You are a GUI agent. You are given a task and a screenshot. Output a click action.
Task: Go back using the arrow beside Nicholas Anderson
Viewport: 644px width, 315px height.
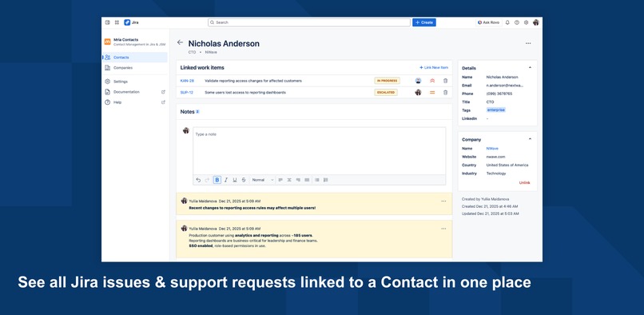coord(180,42)
